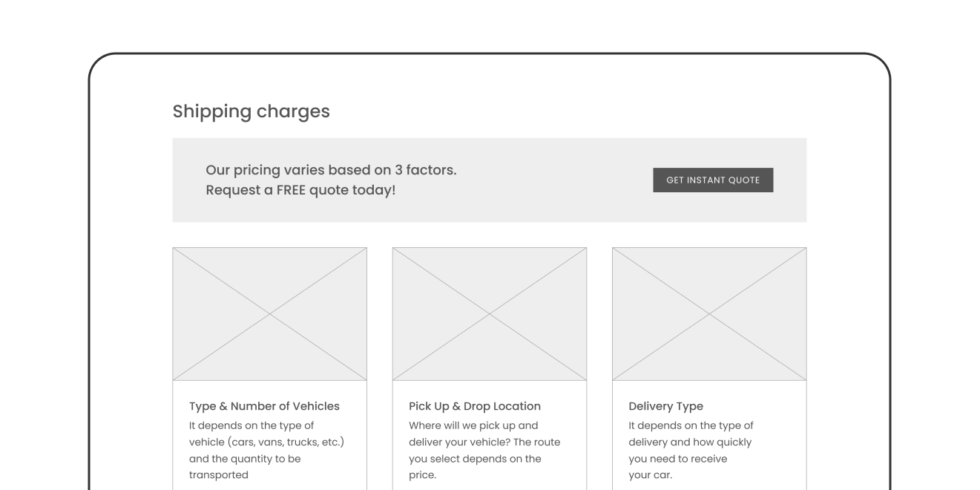Image resolution: width=980 pixels, height=490 pixels.
Task: Click the "vehicle (cars, vans, trucks, etc.)" line
Action: [x=266, y=442]
